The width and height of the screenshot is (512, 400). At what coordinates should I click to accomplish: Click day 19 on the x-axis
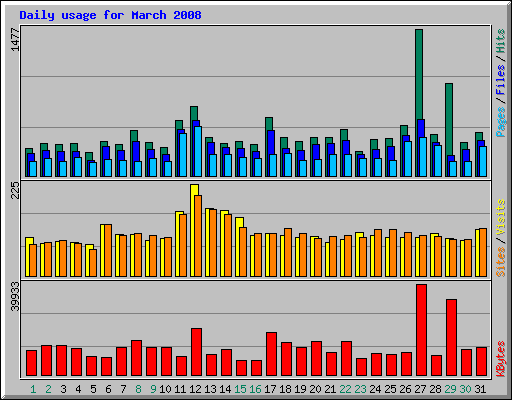pos(300,389)
